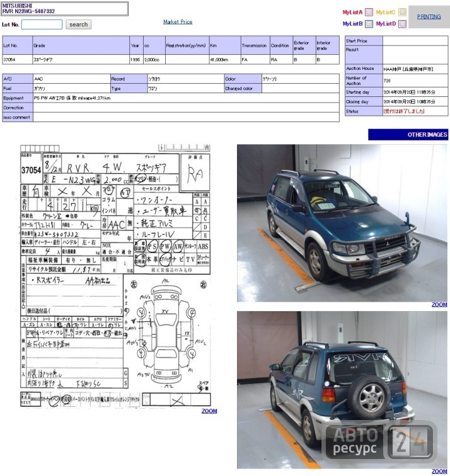The width and height of the screenshot is (450, 476).
Task: Click the Registration(yy/mm) column header
Action: [187, 45]
